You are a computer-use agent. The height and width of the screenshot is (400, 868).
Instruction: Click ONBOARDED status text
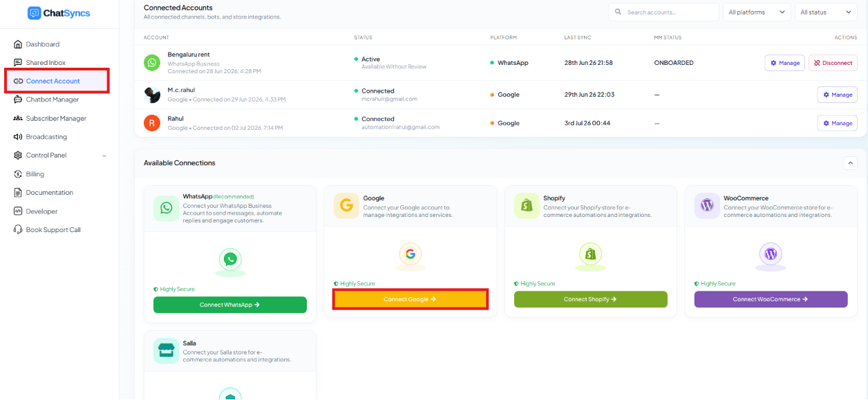pos(674,63)
